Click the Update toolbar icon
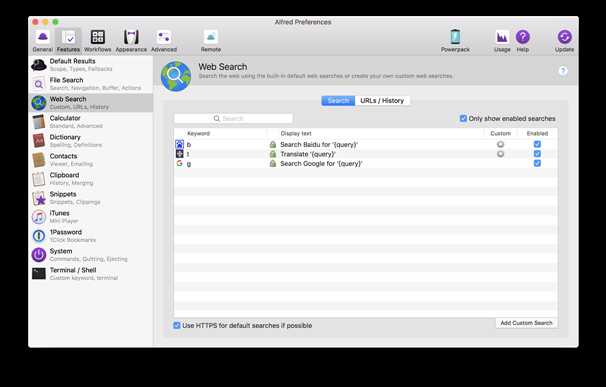 tap(564, 41)
